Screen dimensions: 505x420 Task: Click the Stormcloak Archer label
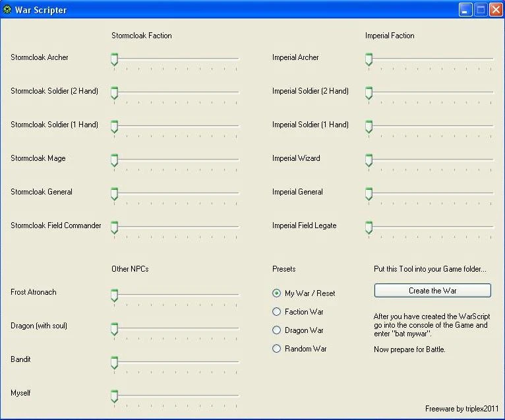click(40, 57)
